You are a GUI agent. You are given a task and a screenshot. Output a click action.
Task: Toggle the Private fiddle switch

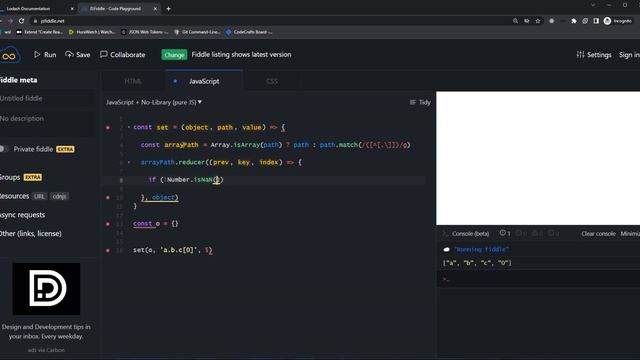click(x=4, y=149)
